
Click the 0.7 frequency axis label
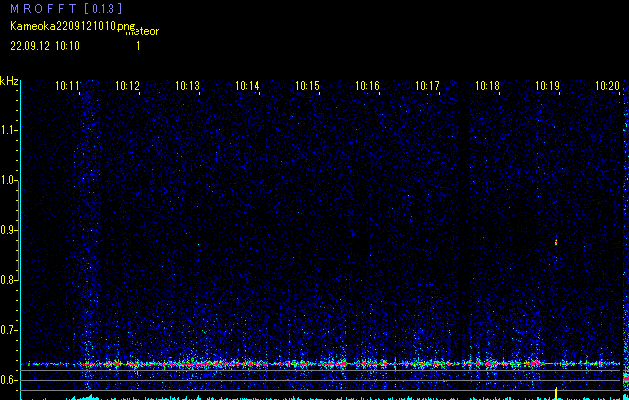point(8,330)
